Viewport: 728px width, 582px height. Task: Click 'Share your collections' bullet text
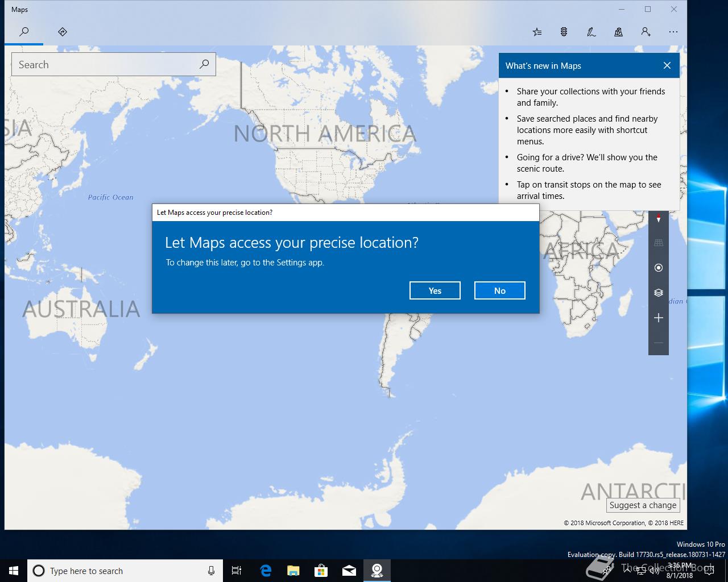[591, 97]
